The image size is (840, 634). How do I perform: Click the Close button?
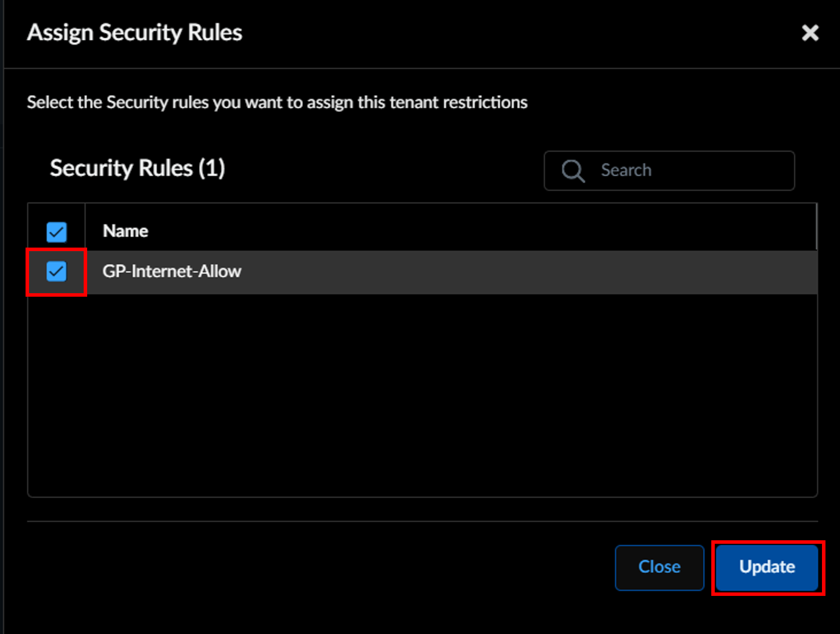pyautogui.click(x=659, y=567)
